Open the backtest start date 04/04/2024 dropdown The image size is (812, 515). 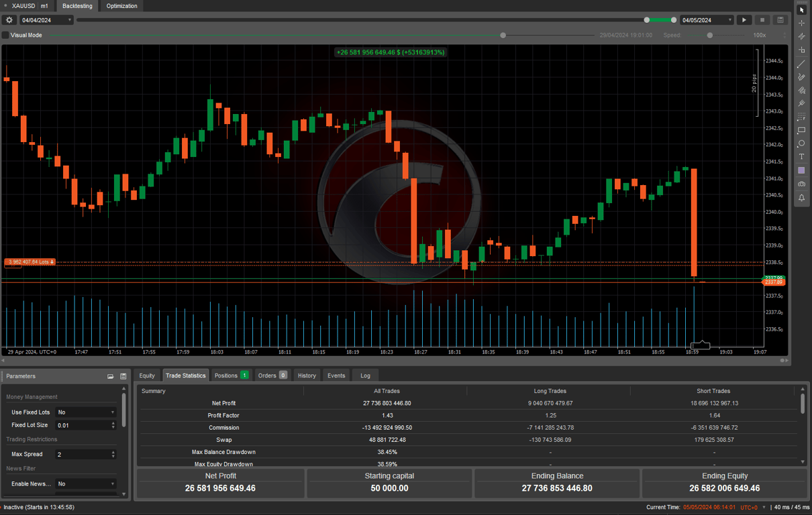(x=46, y=20)
